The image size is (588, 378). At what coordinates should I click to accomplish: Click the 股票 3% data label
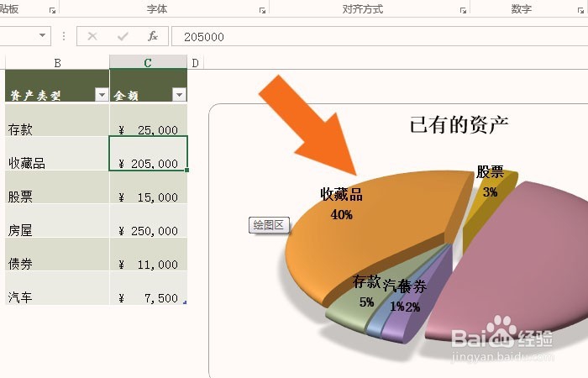point(490,182)
